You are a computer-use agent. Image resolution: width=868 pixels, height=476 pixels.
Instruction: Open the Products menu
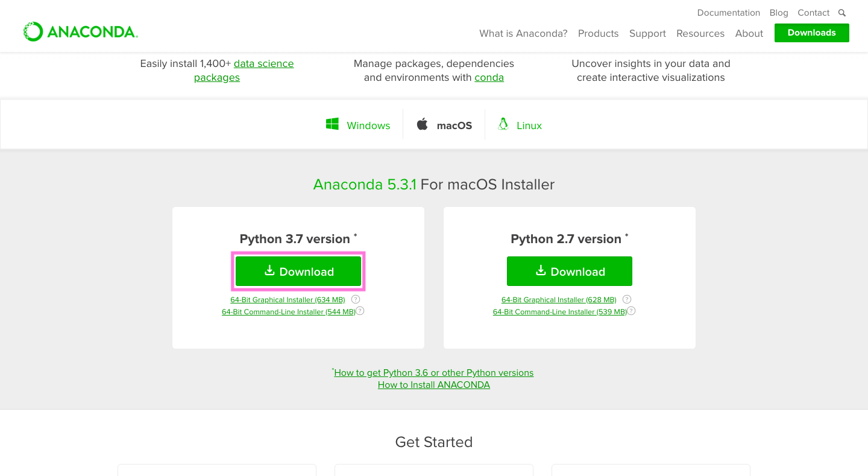click(598, 33)
